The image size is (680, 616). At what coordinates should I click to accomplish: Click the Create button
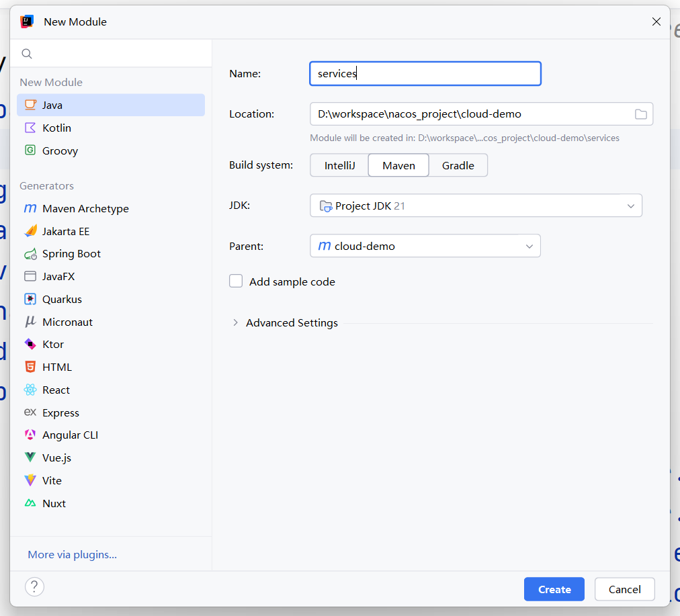pos(554,589)
